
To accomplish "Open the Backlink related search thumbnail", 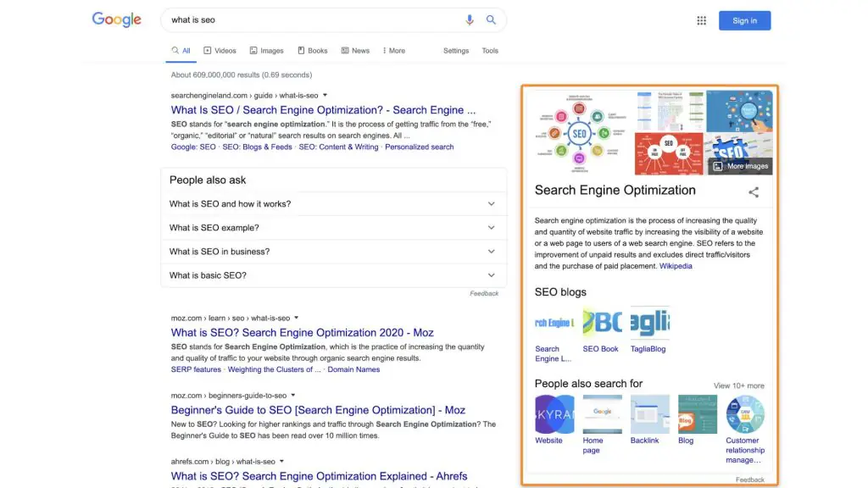I will pyautogui.click(x=650, y=413).
